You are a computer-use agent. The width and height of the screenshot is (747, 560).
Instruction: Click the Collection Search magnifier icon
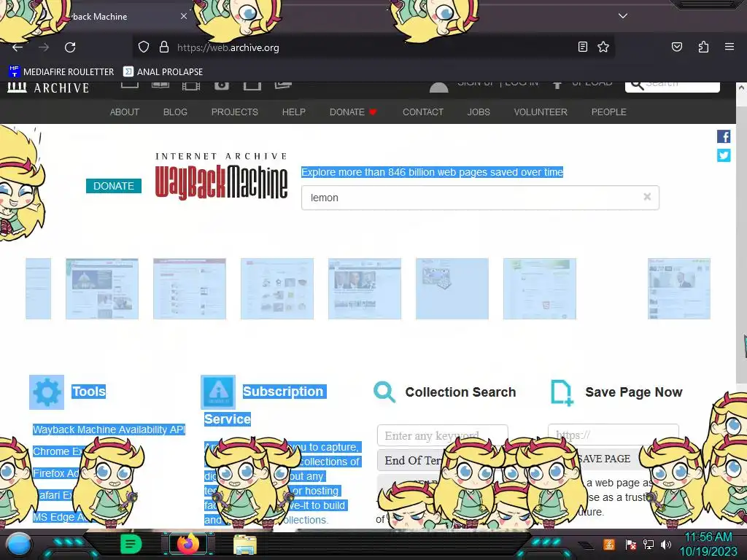[x=384, y=392]
